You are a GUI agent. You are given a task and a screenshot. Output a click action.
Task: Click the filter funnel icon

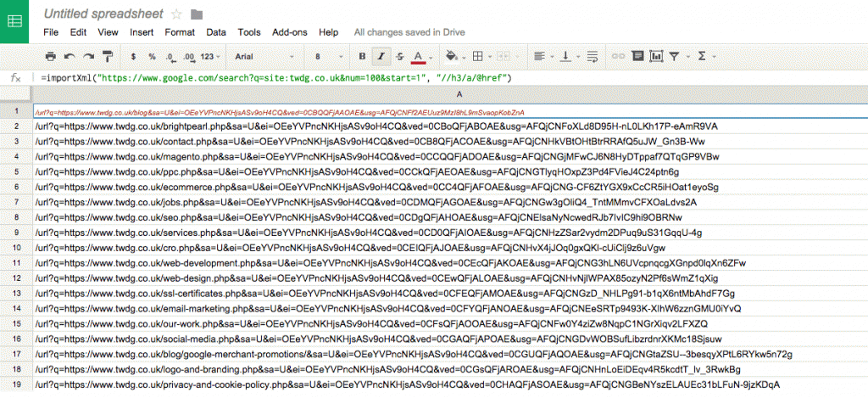coord(675,57)
